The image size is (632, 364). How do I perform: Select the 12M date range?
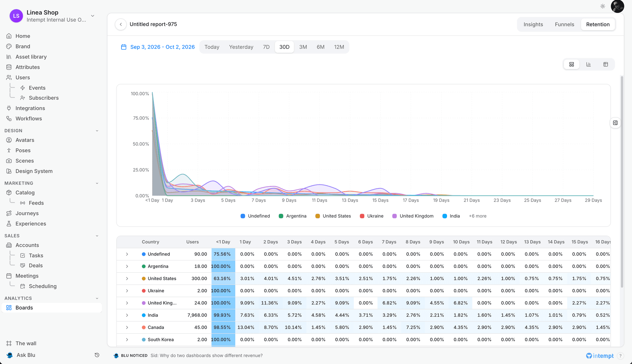[339, 47]
